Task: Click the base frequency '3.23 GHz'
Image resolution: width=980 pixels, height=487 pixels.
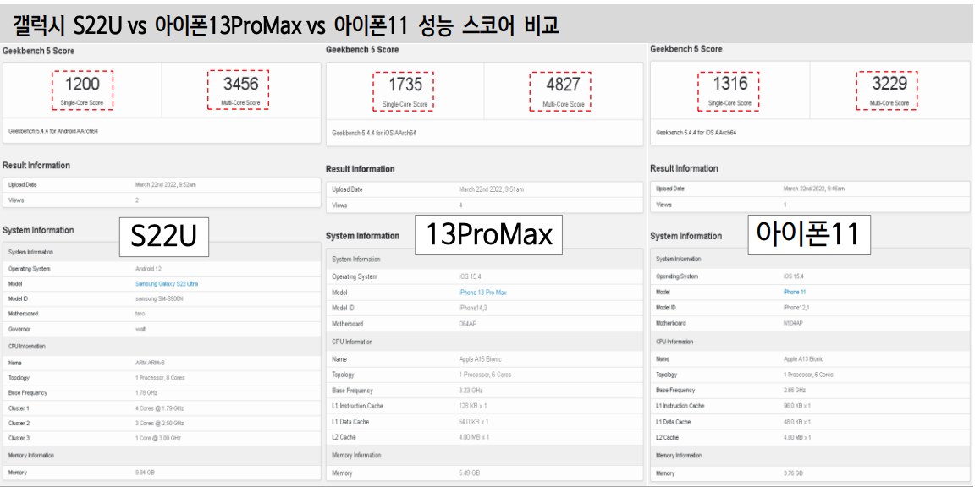Action: coord(471,391)
